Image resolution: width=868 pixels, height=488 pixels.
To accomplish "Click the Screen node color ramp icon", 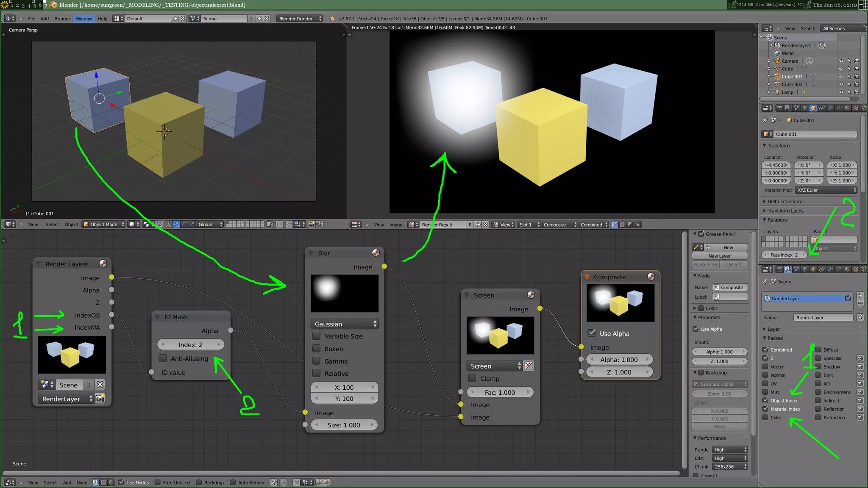I will 529,366.
